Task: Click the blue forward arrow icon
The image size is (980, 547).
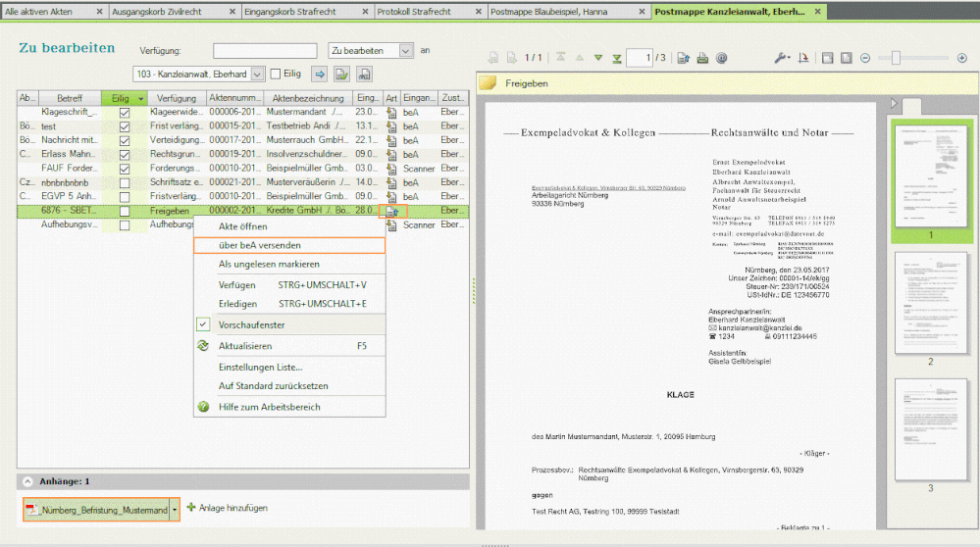Action: tap(319, 74)
